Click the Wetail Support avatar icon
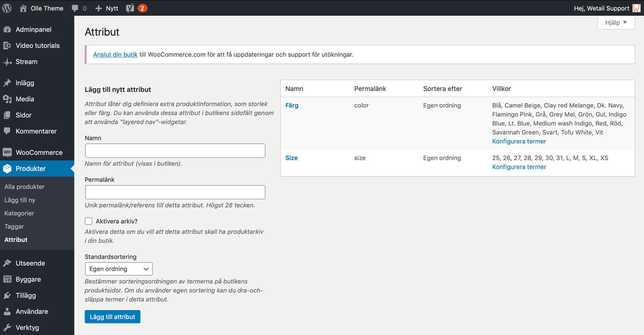Screen dimensions: 644x335 tap(636, 8)
